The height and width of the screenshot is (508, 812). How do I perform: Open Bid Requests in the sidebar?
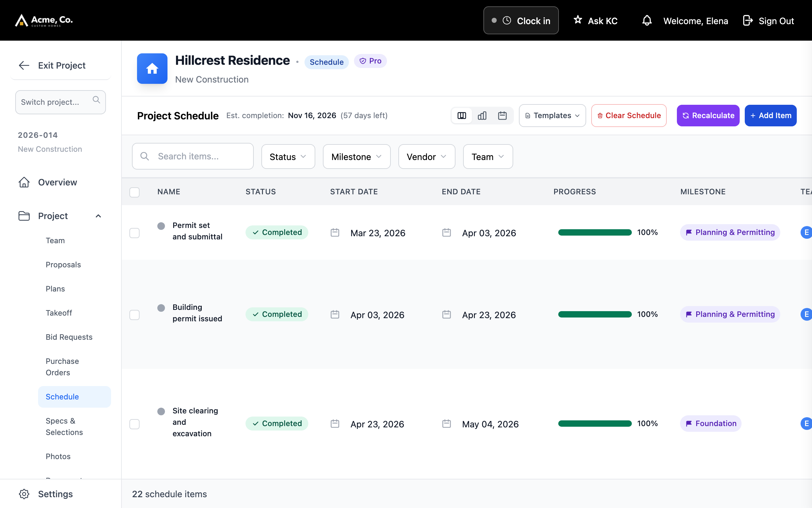click(x=69, y=337)
